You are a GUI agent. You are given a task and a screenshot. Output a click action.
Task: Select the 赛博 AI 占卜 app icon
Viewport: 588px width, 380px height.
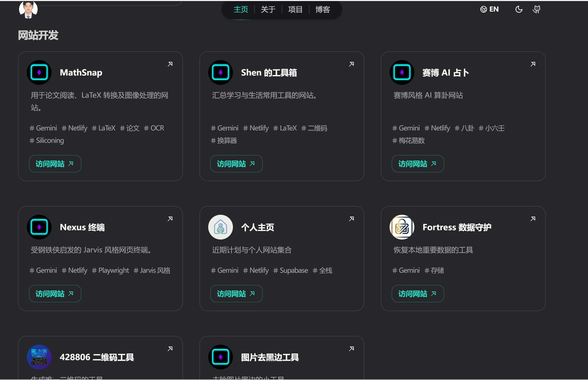(x=402, y=72)
